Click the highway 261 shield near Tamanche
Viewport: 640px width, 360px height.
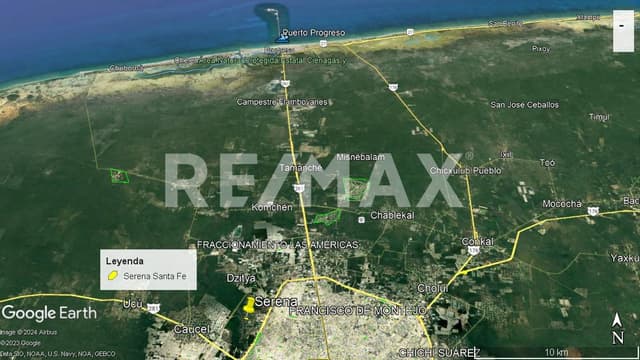pos(298,188)
